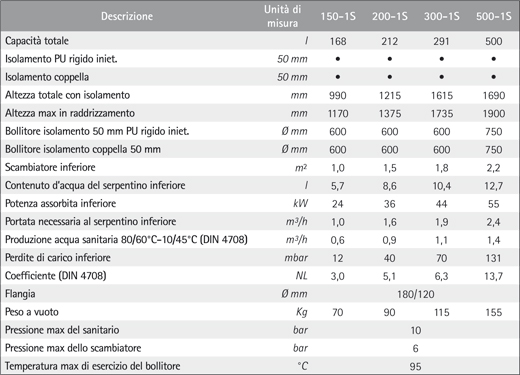This screenshot has height=375, width=520.
Task: Click the °C unit cell
Action: point(302,366)
